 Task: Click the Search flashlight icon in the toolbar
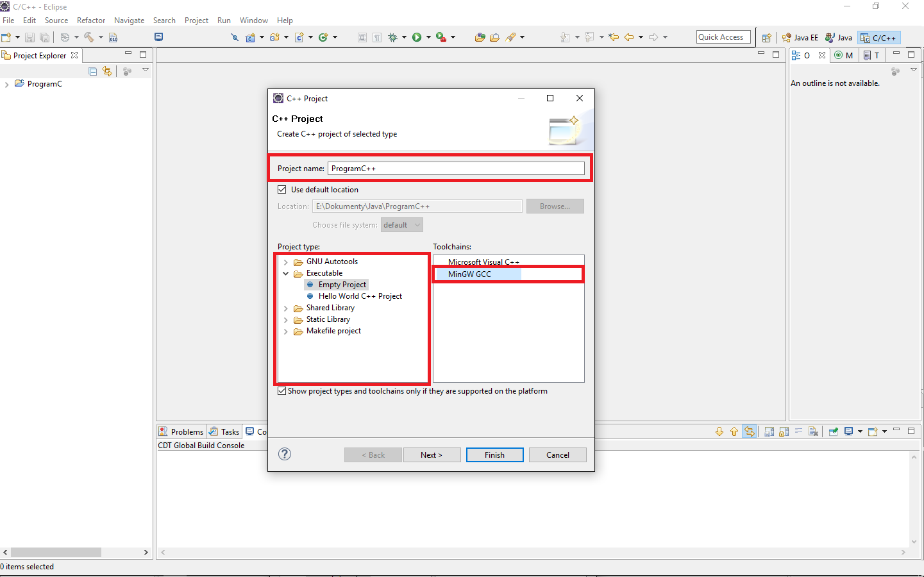(510, 37)
